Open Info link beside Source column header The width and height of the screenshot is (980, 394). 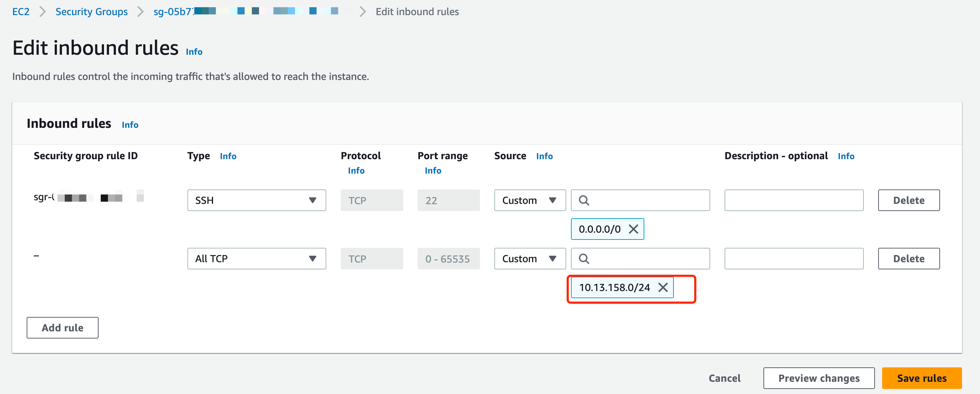[x=544, y=156]
